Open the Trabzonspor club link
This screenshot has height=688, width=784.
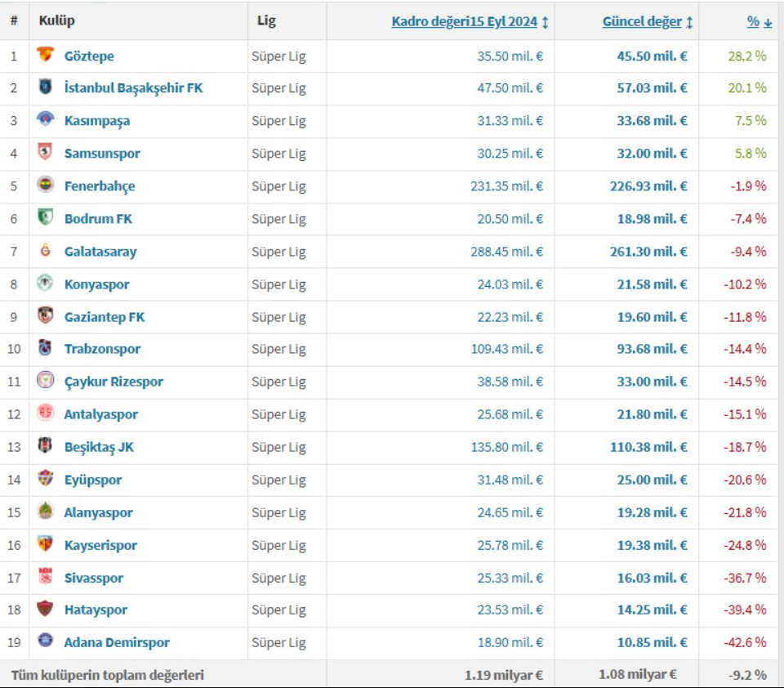[103, 349]
